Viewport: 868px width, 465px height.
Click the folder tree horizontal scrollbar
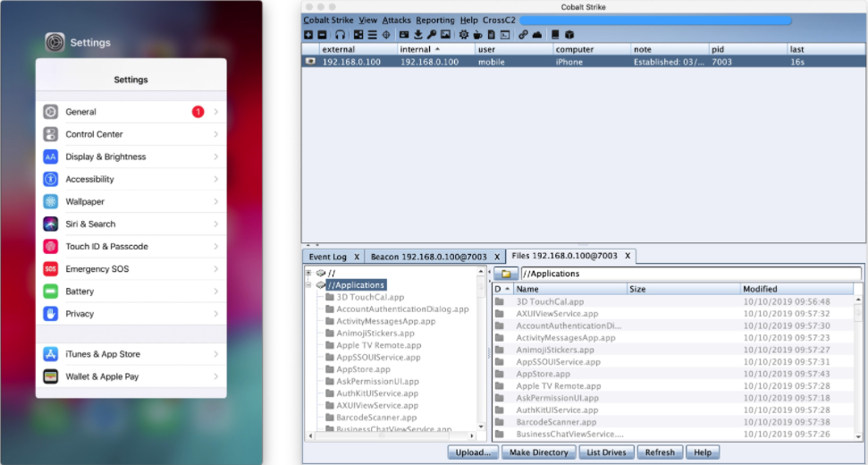391,435
